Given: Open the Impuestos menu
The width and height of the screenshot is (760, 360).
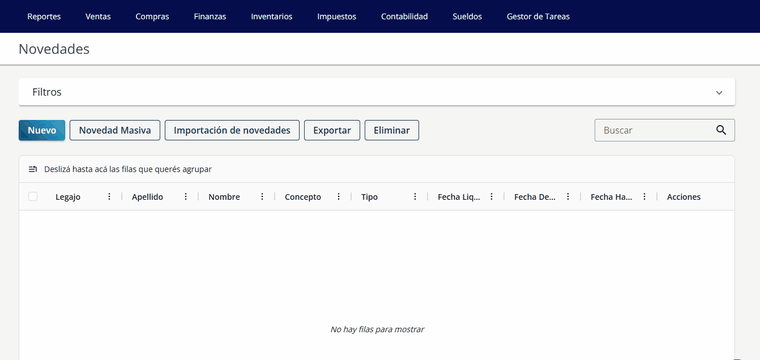Looking at the screenshot, I should [336, 16].
